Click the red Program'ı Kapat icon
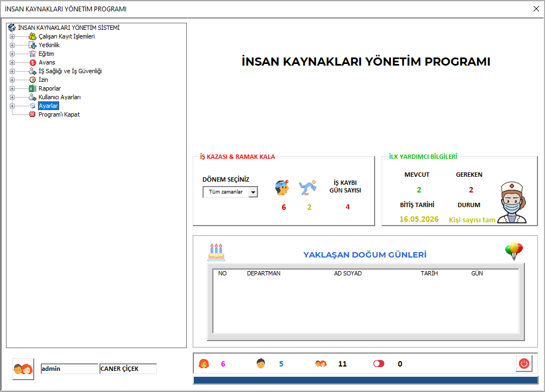The image size is (545, 392). point(33,114)
